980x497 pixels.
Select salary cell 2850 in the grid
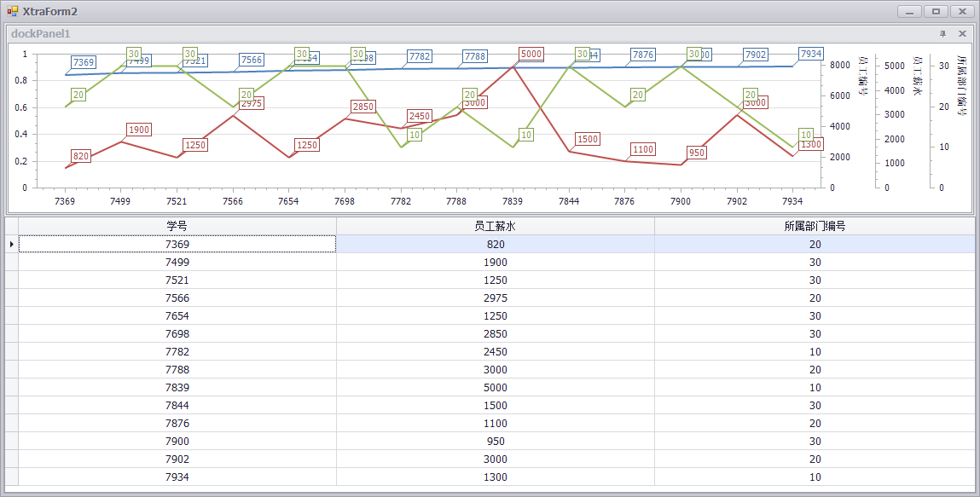coord(495,333)
